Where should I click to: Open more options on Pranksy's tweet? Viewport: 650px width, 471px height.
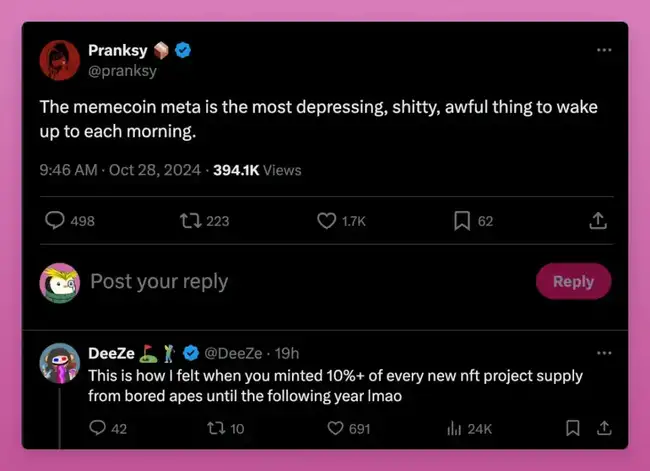(604, 50)
